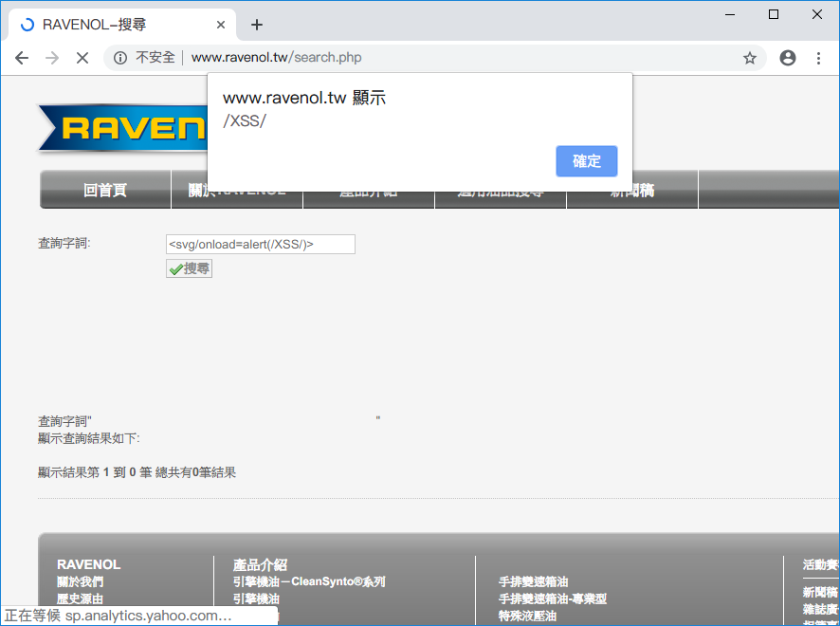Click the 正在等候 sp.analytics.yahoo.com status text
The image size is (840, 626).
pos(118,616)
